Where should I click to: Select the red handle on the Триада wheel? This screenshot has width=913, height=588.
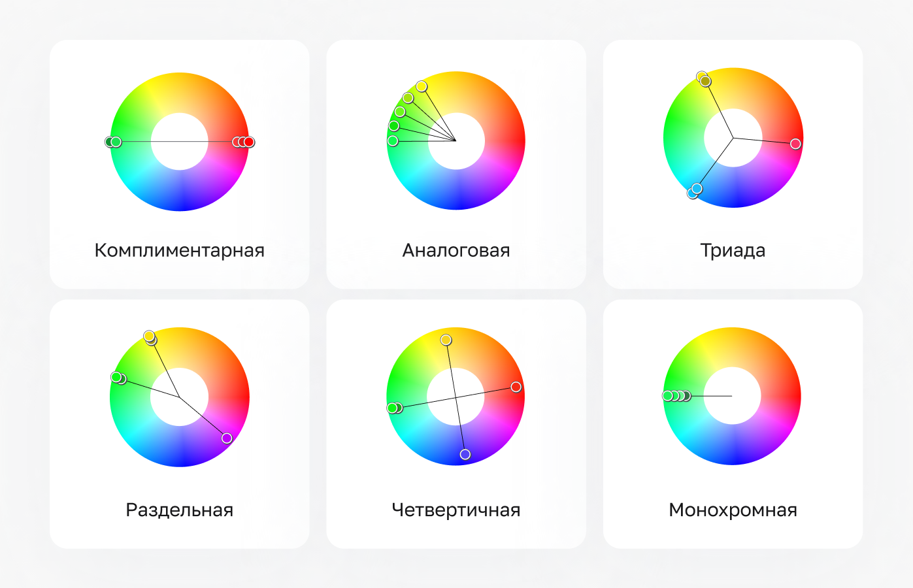[796, 144]
